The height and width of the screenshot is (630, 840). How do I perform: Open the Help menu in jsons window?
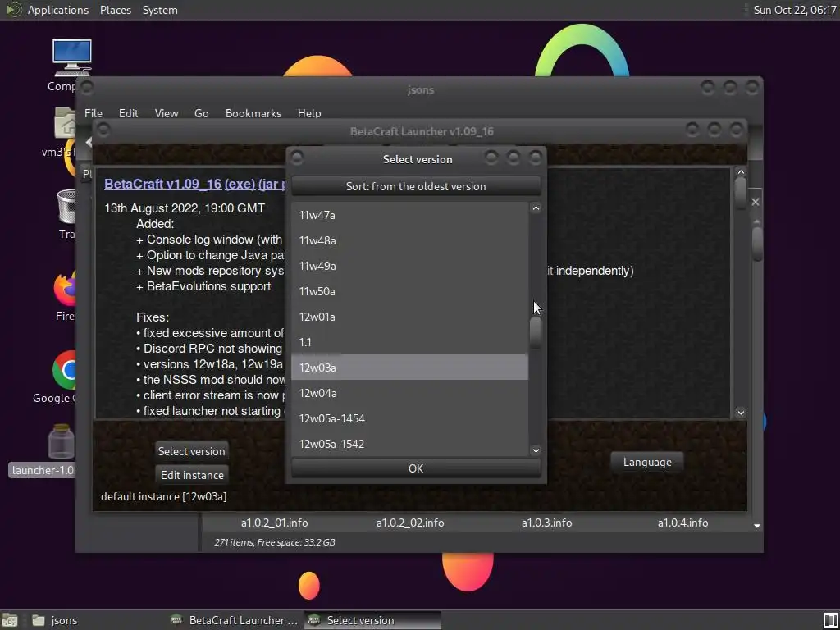309,113
